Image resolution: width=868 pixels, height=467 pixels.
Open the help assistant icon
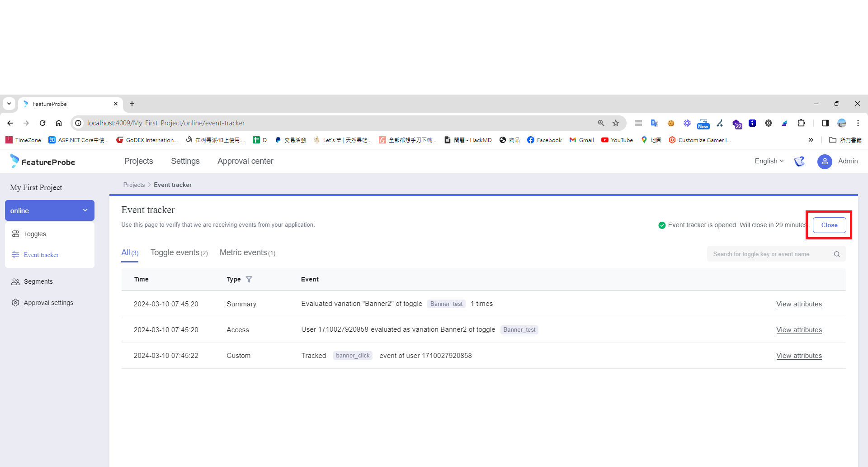[x=799, y=161]
